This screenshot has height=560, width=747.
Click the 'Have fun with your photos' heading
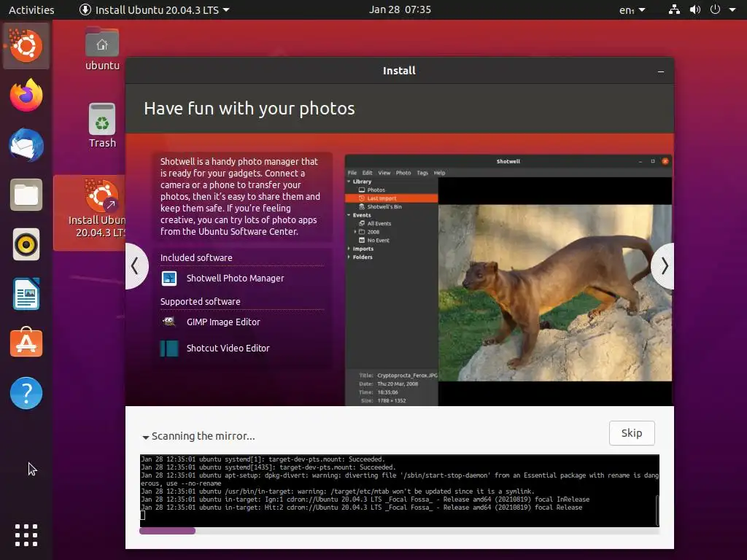249,109
